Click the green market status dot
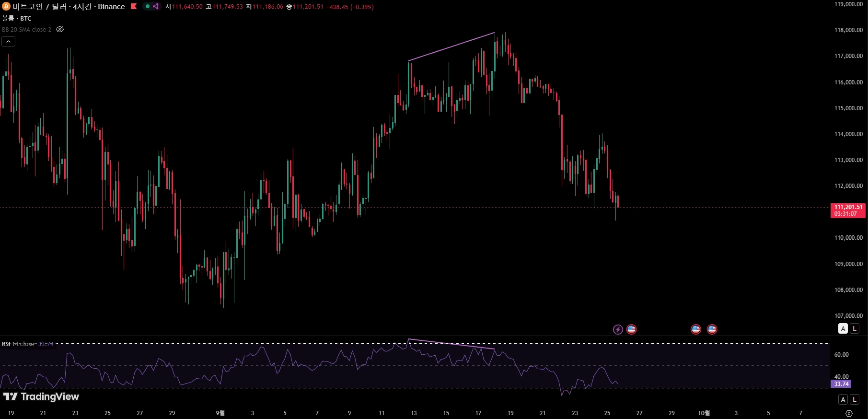Screen dimensions: 868x419 (148, 6)
